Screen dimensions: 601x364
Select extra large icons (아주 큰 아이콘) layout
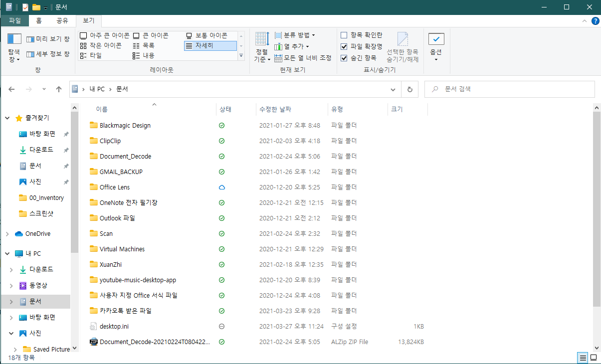(105, 35)
